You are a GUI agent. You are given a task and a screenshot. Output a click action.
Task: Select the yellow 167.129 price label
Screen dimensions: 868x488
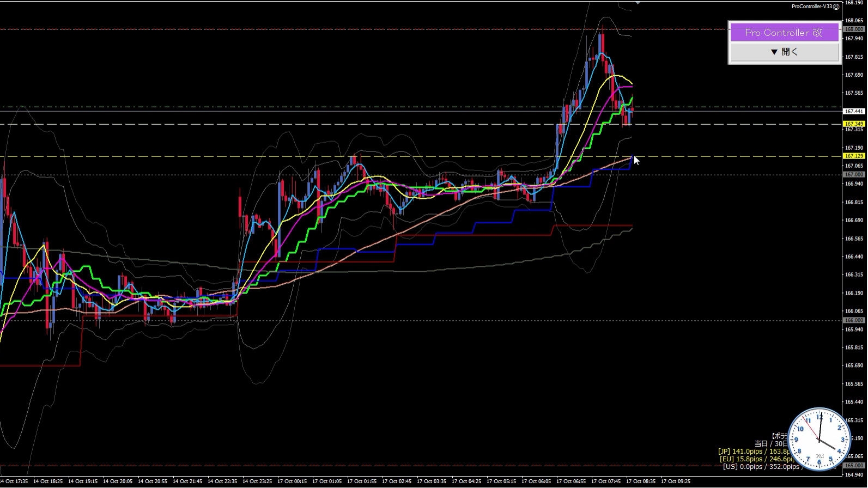pyautogui.click(x=854, y=156)
